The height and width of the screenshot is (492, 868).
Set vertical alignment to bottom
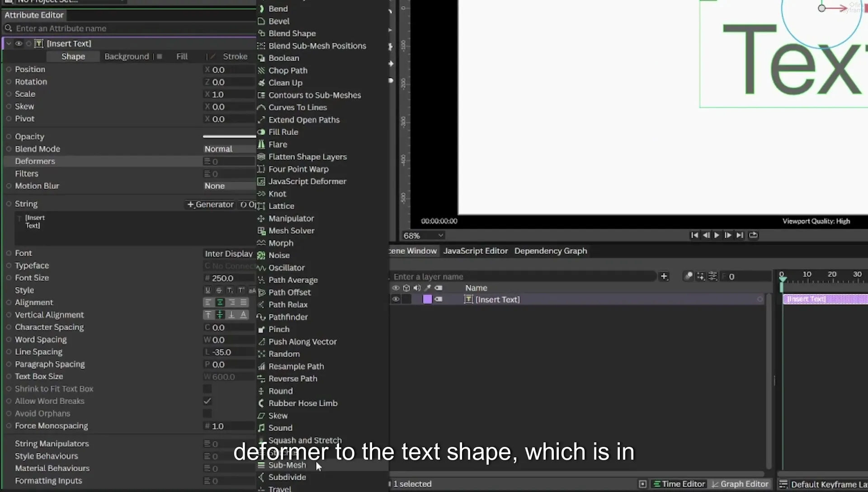click(231, 315)
